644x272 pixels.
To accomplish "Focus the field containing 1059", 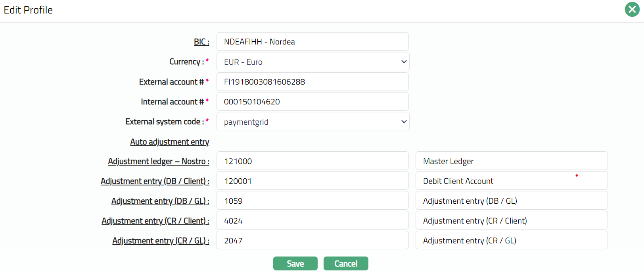I will pyautogui.click(x=312, y=201).
